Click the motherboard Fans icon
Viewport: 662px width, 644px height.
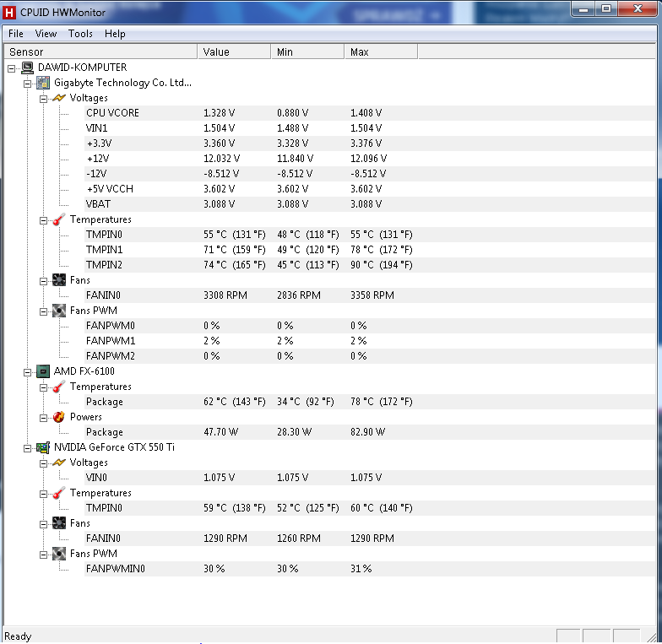(x=59, y=280)
